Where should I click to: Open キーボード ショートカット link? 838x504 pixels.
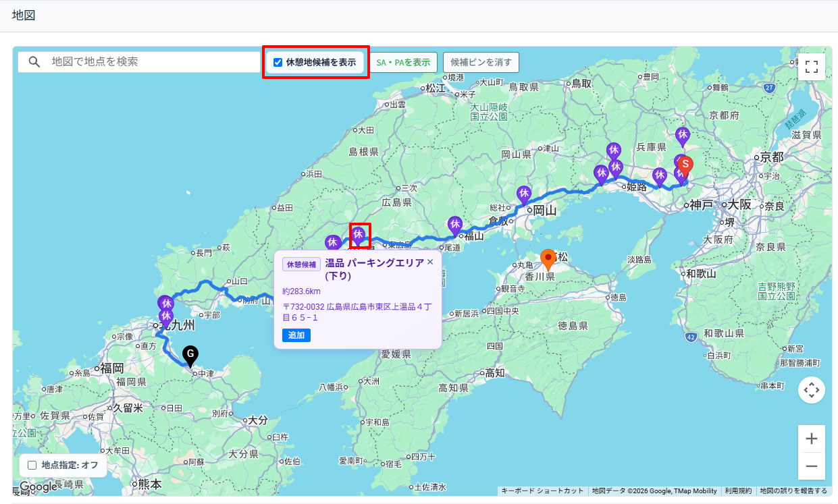[542, 491]
